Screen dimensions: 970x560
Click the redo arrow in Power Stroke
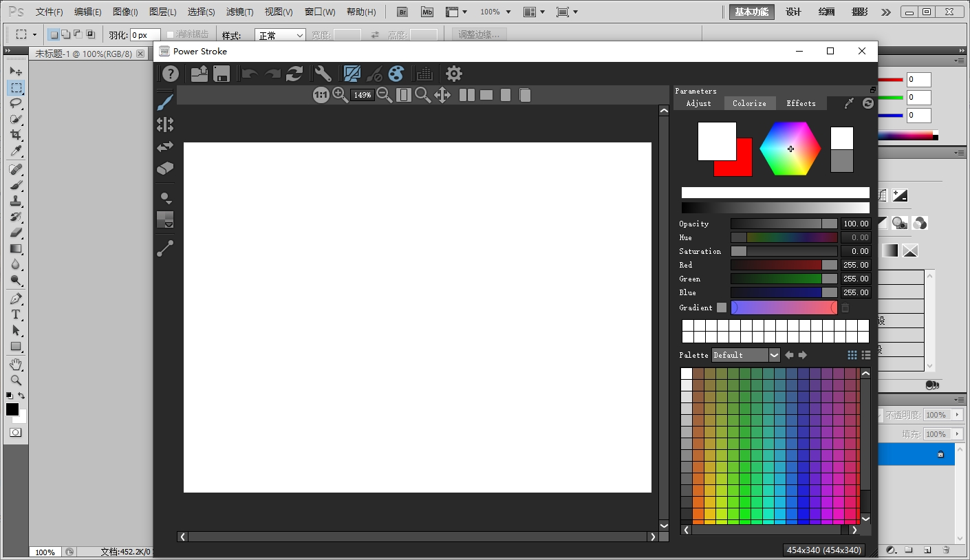click(x=272, y=74)
